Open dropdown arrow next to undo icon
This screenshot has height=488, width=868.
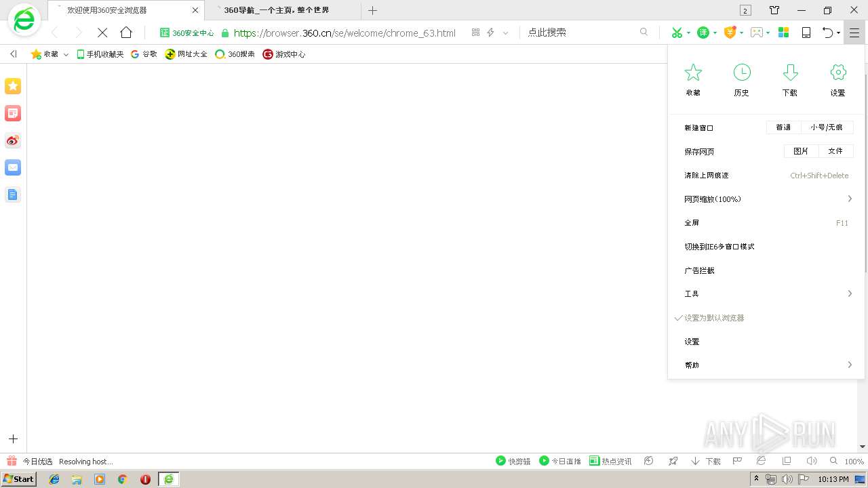838,33
